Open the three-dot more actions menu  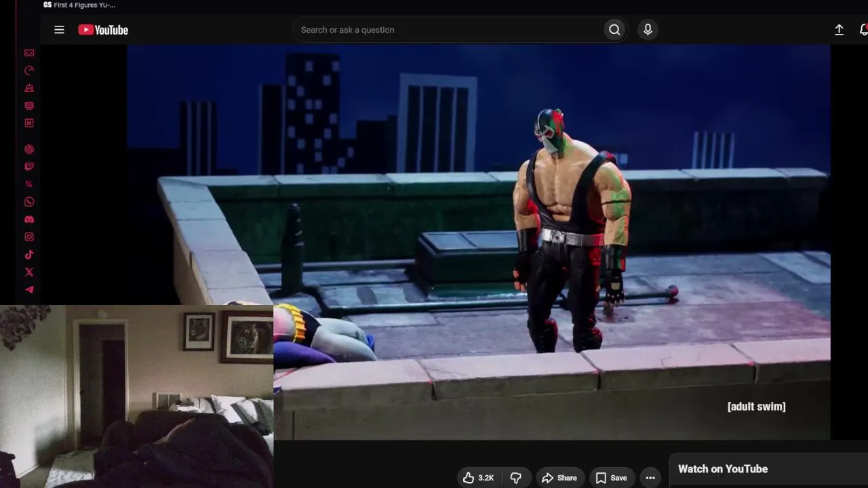650,478
